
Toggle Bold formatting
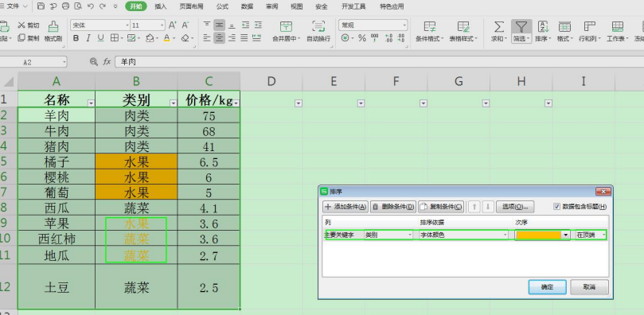76,38
